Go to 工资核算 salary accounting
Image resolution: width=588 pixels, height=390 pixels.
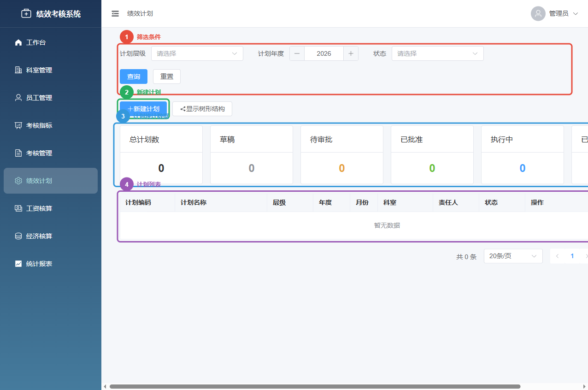click(x=39, y=208)
